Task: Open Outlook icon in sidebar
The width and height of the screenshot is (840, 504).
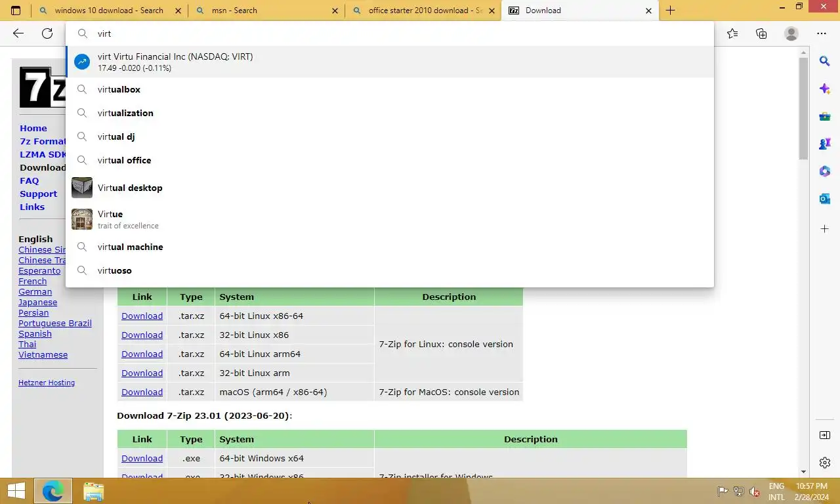Action: coord(825,199)
